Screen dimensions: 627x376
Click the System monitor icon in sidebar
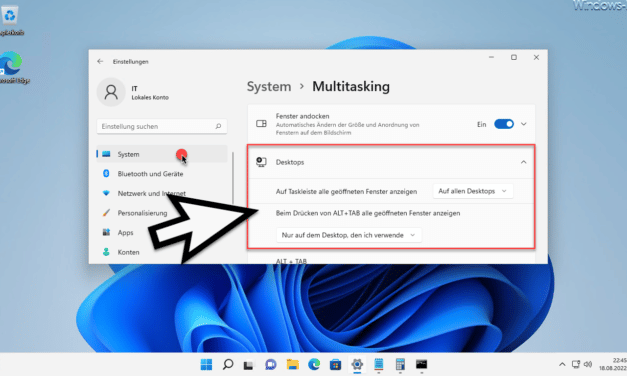click(x=106, y=154)
